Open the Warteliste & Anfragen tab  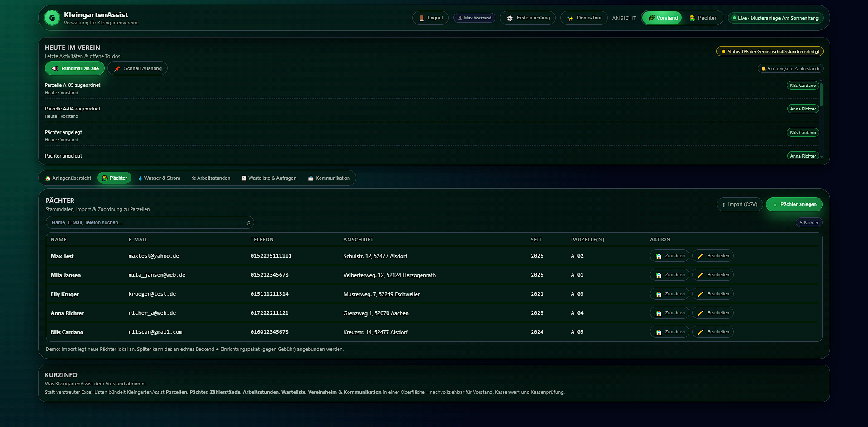[x=269, y=178]
